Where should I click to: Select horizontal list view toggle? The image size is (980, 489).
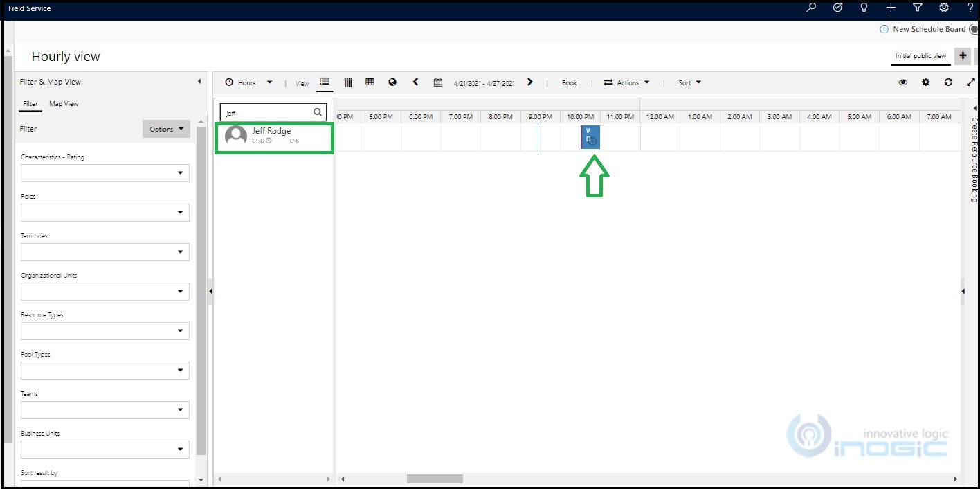(325, 82)
